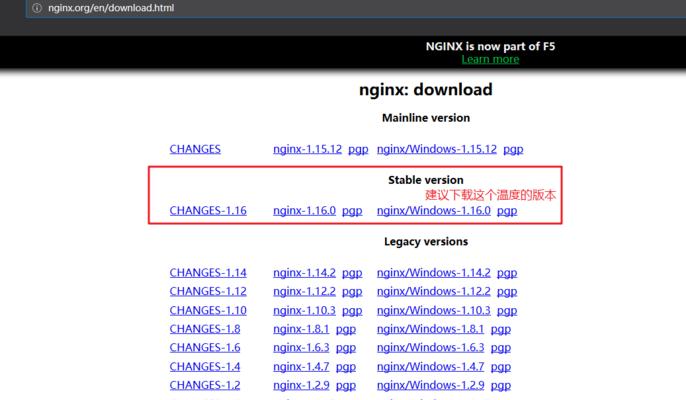Download nginx-1.14.2 source
The height and width of the screenshot is (400, 686).
point(304,273)
